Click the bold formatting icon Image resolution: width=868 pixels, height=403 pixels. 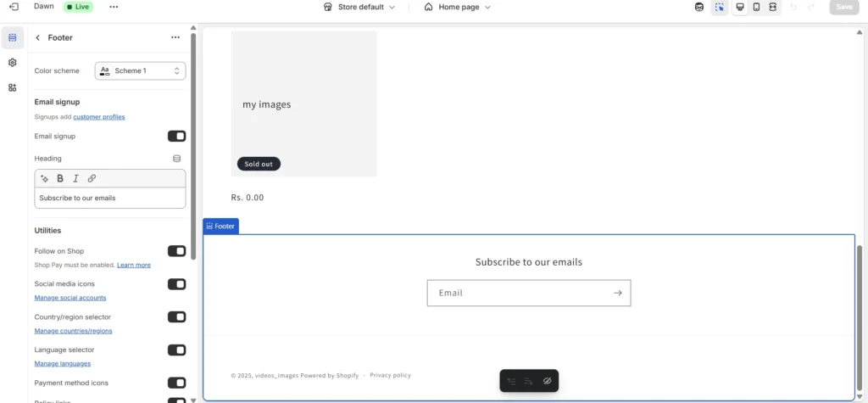pos(60,178)
